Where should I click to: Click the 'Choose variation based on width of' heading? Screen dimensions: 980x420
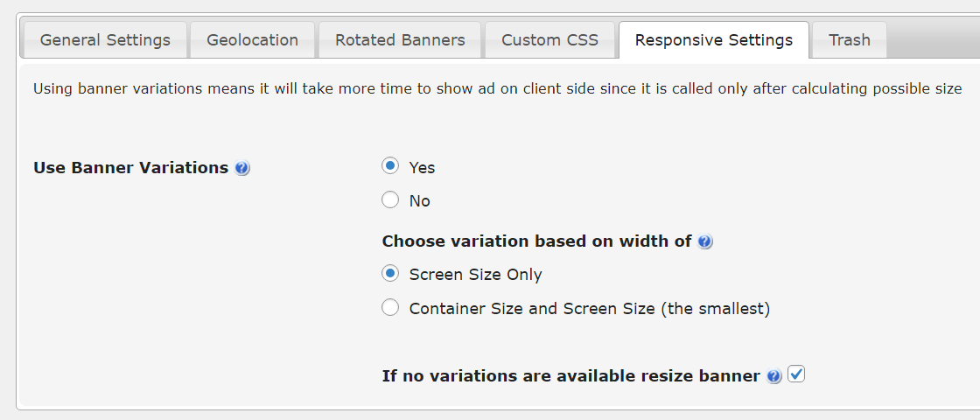coord(537,241)
